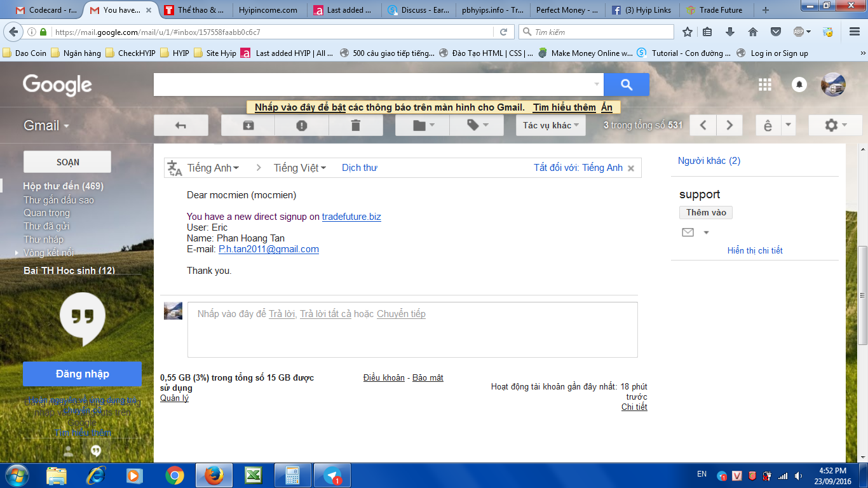868x488 pixels.
Task: Click Hiển thị chi tiết link
Action: (755, 250)
